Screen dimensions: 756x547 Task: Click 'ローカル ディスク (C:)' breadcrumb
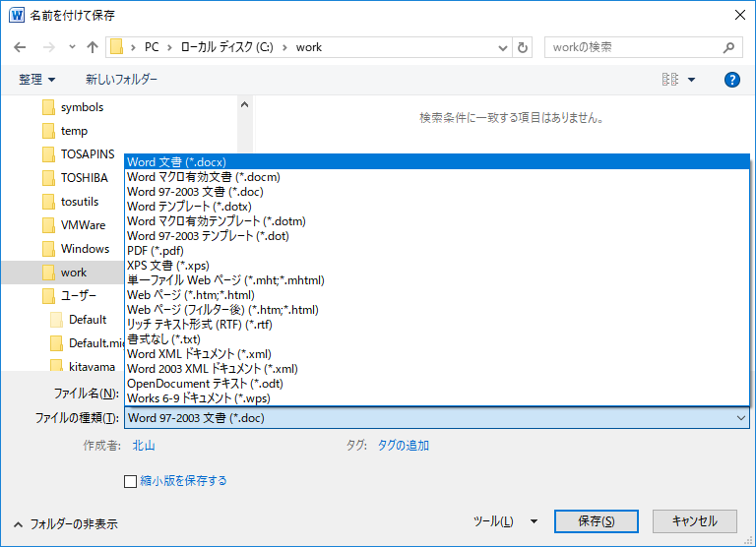click(x=226, y=47)
